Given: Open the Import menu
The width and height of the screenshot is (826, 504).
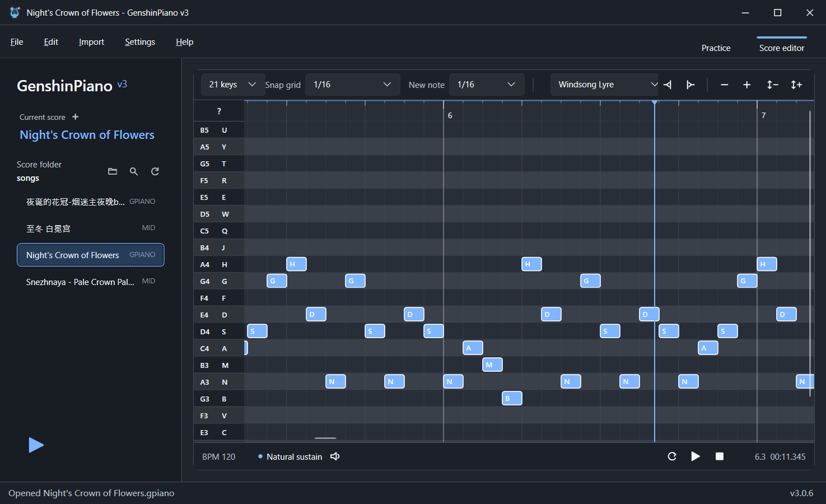Looking at the screenshot, I should pos(91,42).
